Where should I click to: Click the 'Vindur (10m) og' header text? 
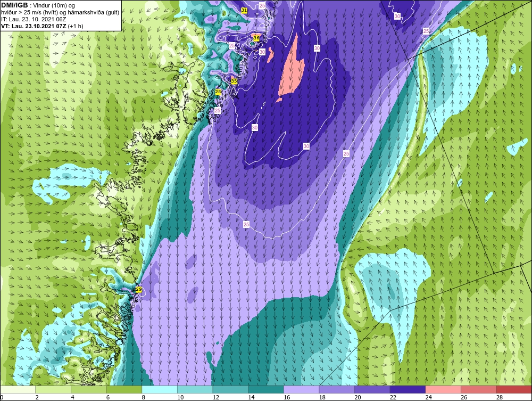point(55,6)
